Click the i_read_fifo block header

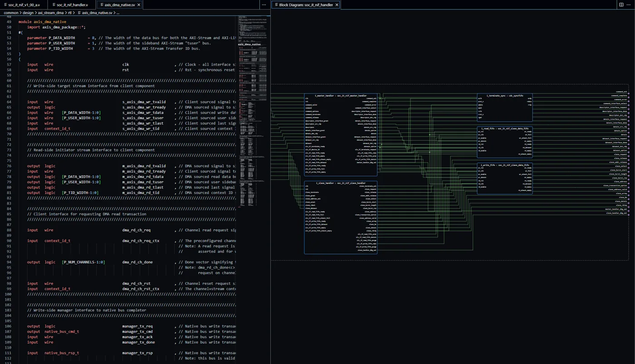[x=505, y=129]
